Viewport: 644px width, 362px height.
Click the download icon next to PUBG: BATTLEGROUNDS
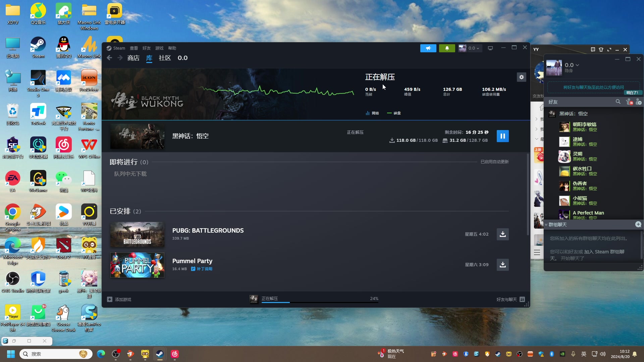[x=502, y=234]
